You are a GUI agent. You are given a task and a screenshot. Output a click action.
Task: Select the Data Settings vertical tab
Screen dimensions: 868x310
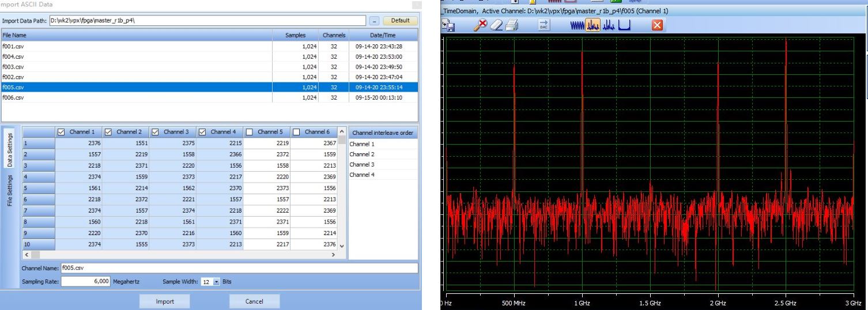coord(10,149)
